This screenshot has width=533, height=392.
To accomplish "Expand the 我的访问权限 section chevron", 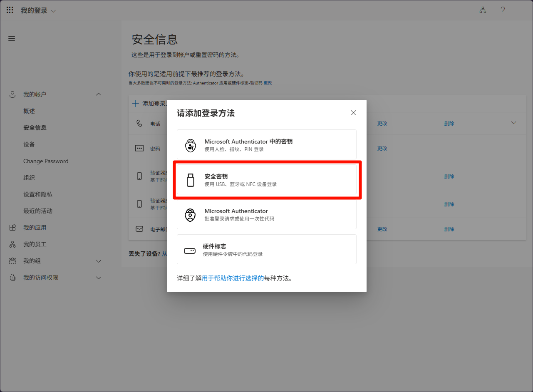I will coord(99,278).
